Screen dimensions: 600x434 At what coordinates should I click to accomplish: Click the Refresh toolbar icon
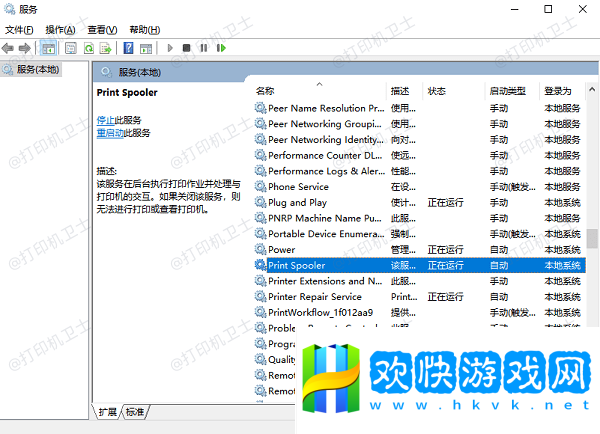point(89,48)
